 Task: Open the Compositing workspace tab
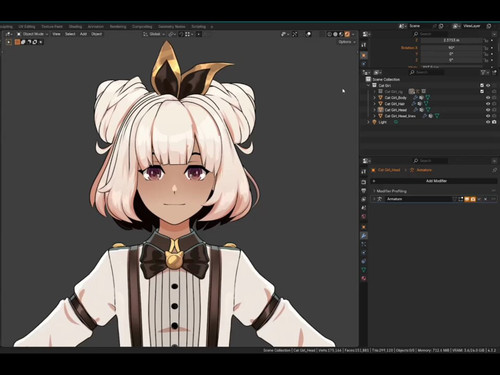coord(142,27)
